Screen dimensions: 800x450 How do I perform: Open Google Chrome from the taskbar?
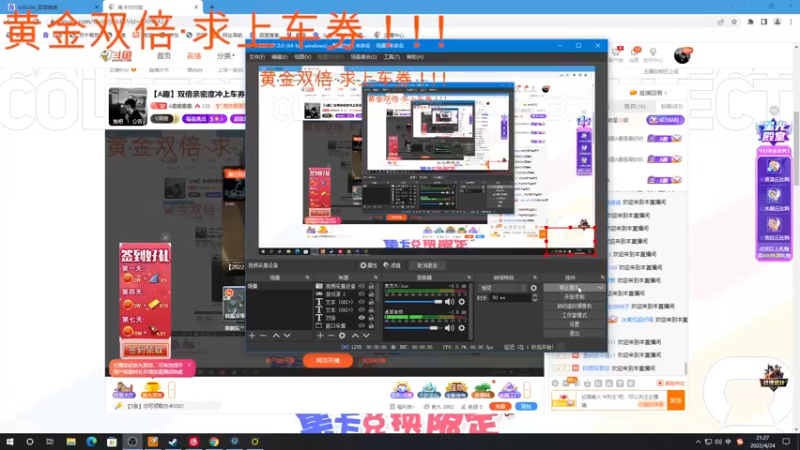click(x=214, y=442)
